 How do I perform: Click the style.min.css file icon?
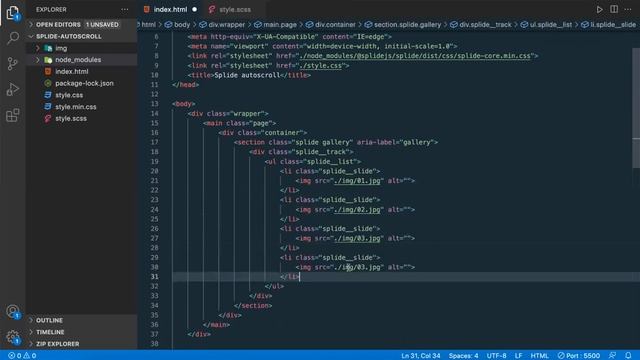(48, 107)
